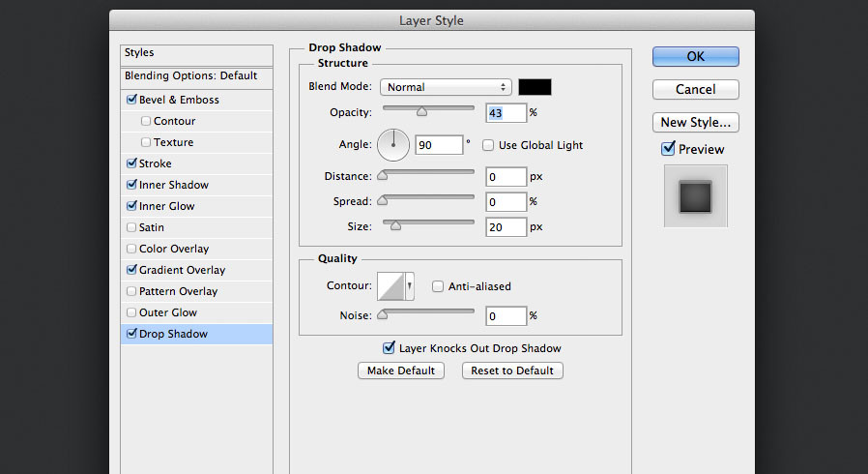The image size is (868, 474).
Task: Click the Distance slider handle
Action: coord(383,175)
